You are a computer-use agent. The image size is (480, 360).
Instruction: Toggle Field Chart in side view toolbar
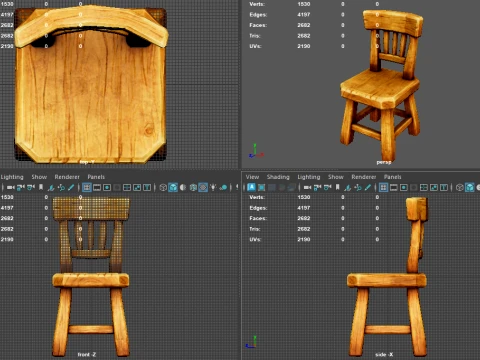(x=424, y=187)
